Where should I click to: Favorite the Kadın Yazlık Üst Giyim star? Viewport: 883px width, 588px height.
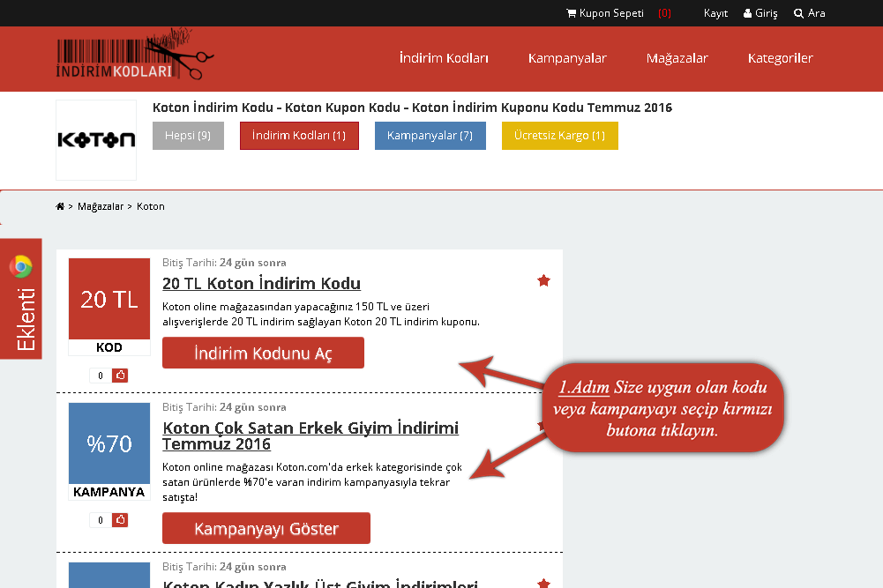(543, 583)
